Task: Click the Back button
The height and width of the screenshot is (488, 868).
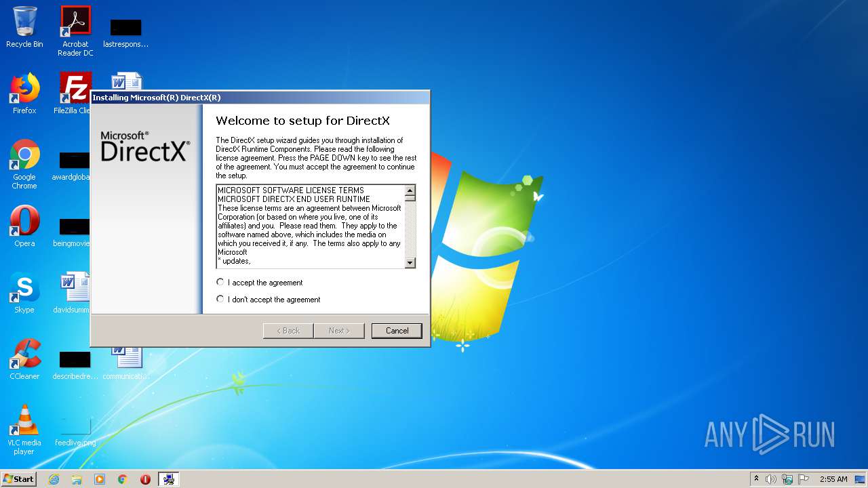Action: tap(288, 331)
